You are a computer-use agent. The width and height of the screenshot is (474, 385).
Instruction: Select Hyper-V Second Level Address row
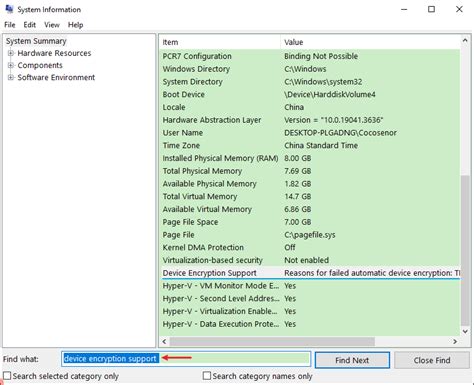[310, 298]
